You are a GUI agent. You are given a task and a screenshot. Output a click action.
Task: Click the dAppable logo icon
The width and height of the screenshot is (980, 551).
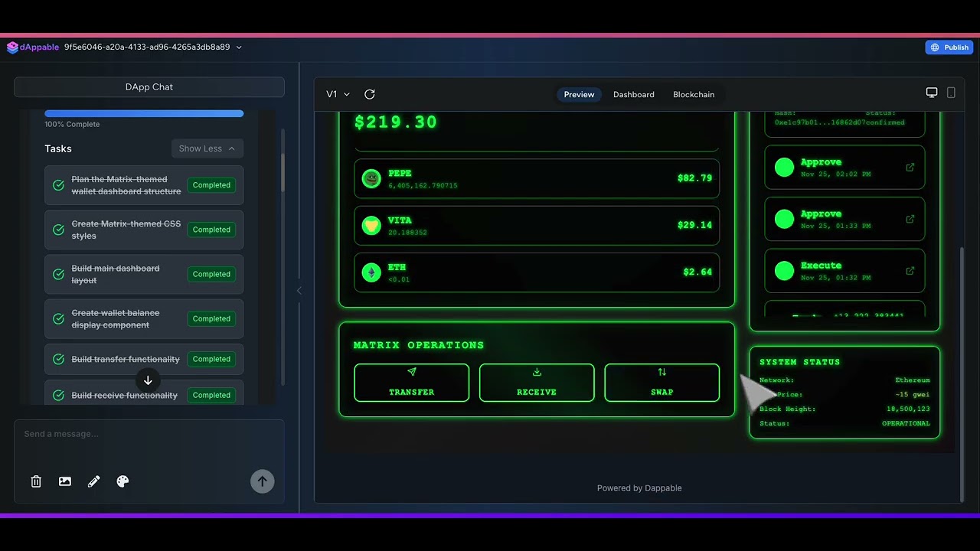(12, 47)
